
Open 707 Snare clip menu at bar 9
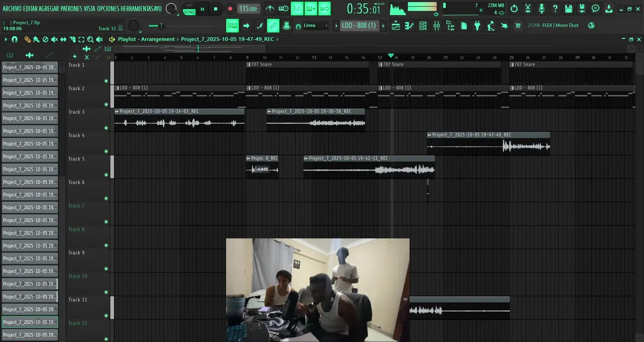[249, 65]
